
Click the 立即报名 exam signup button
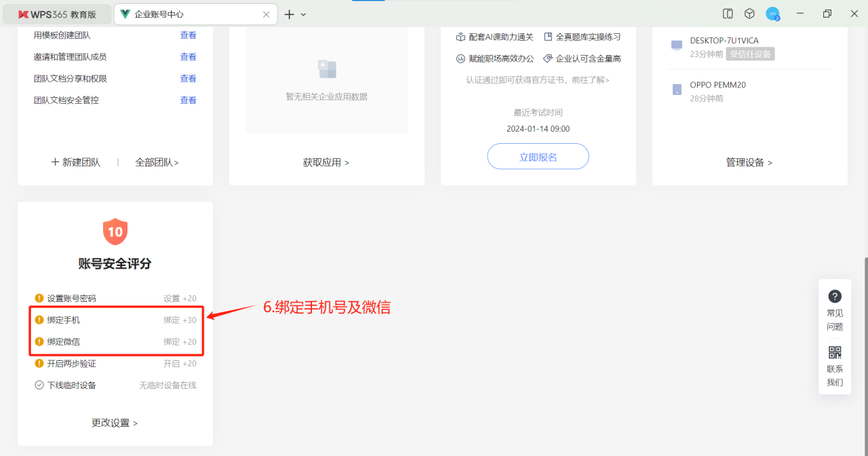tap(538, 156)
